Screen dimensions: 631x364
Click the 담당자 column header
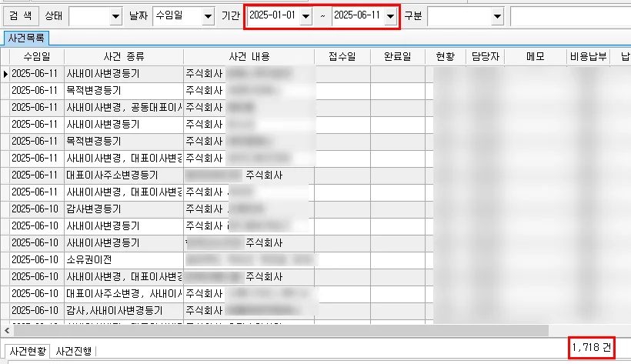click(x=486, y=57)
